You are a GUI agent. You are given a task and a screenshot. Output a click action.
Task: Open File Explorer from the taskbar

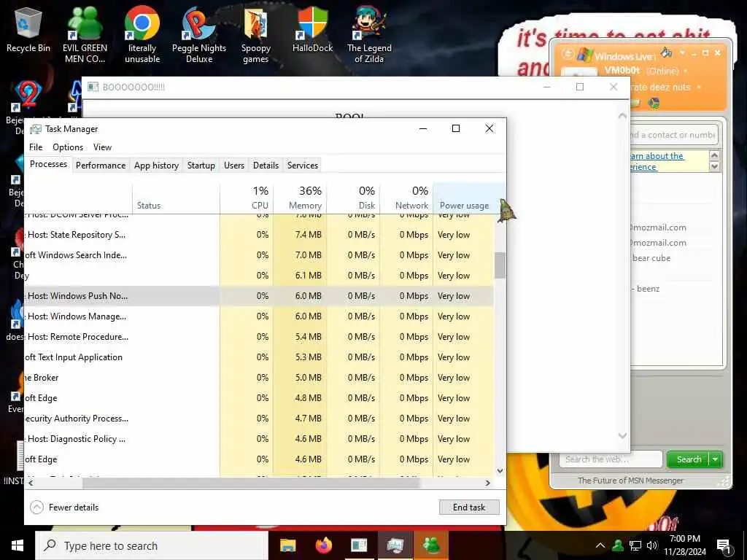(287, 545)
